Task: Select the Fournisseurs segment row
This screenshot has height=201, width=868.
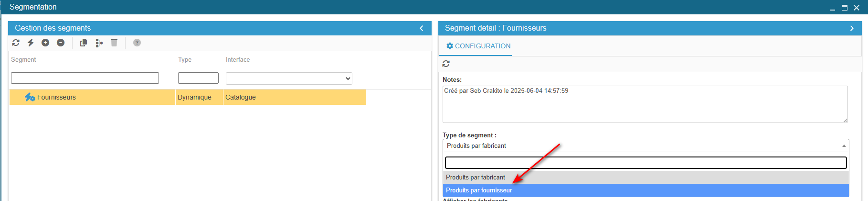Action: (188, 97)
